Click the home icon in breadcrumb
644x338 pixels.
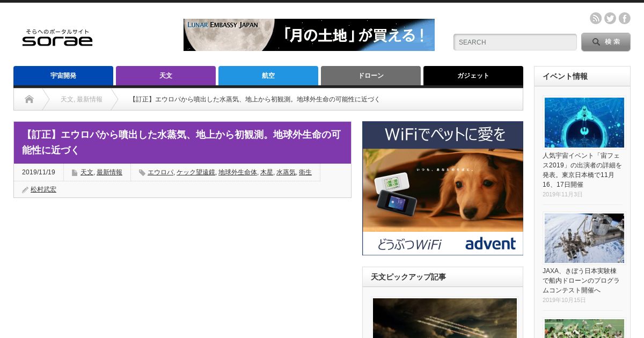coord(29,99)
